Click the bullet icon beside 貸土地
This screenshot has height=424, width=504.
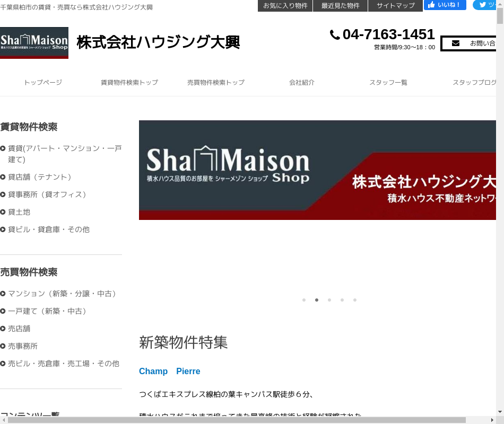(x=3, y=212)
